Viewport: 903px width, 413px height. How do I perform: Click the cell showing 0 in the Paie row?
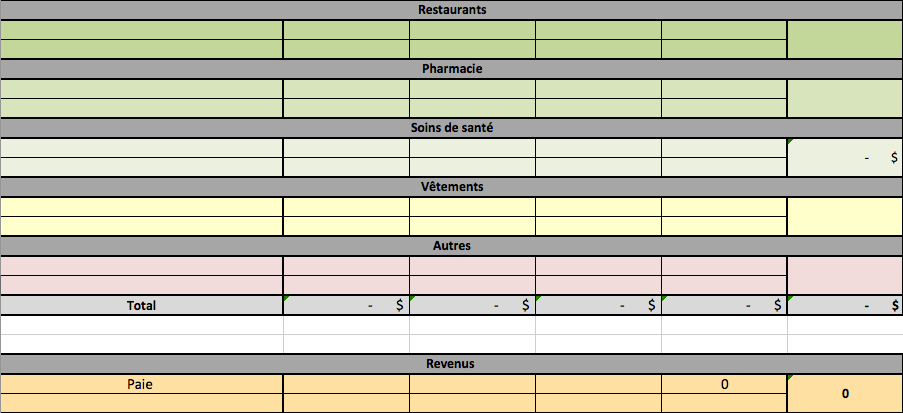723,384
